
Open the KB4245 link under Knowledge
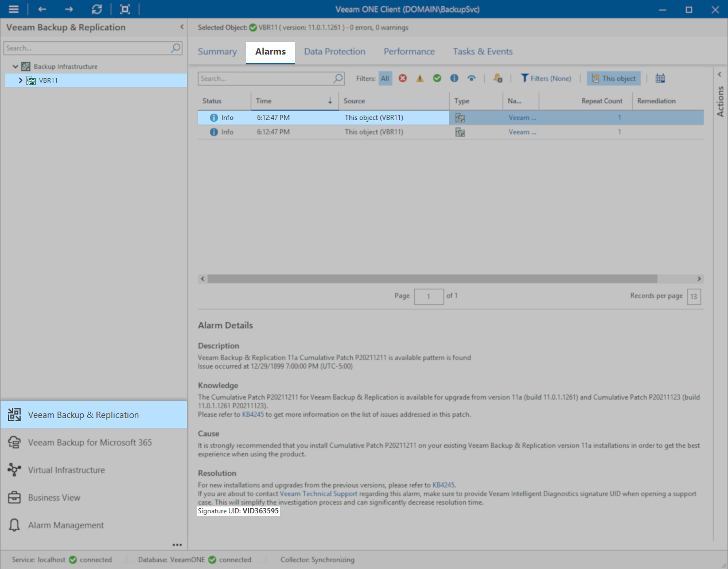tap(253, 415)
